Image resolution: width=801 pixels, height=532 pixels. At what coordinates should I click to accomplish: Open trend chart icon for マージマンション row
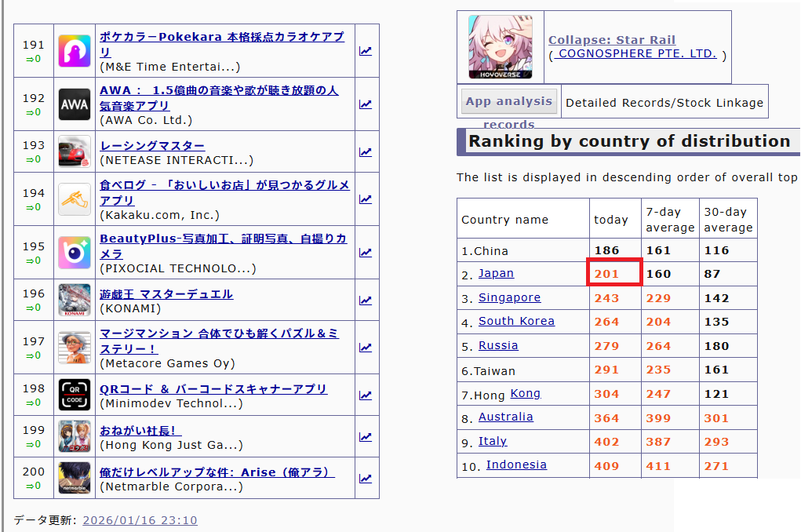pyautogui.click(x=366, y=348)
